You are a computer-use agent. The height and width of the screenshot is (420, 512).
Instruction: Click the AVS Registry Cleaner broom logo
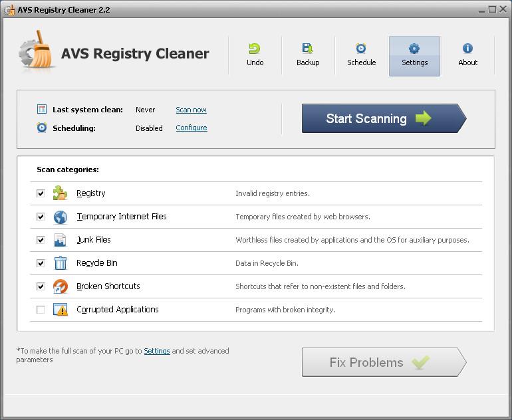[36, 50]
